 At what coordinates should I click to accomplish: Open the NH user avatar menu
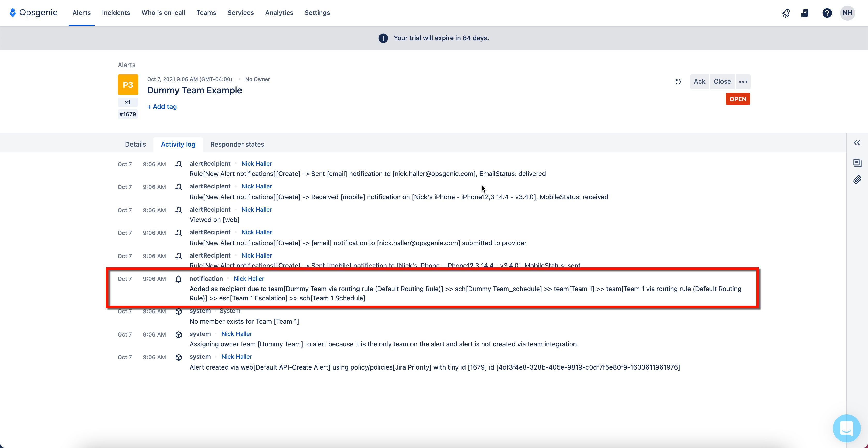click(x=847, y=13)
